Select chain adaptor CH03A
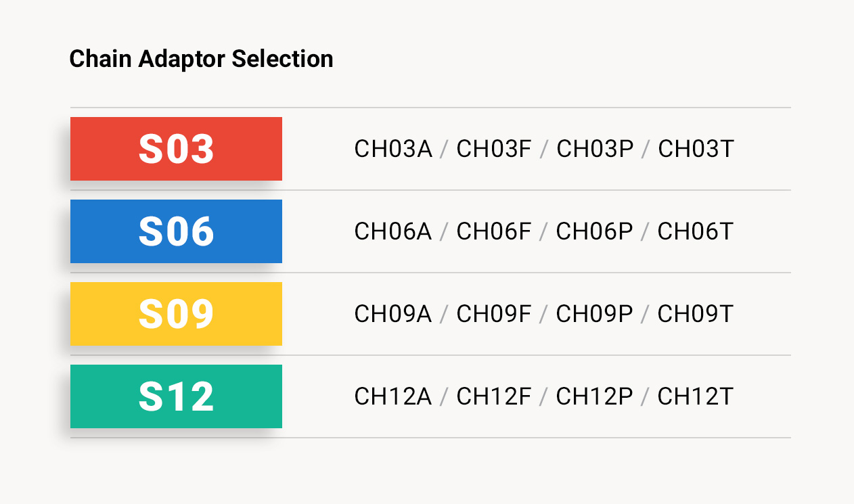Viewport: 854px width, 504px height. click(393, 149)
